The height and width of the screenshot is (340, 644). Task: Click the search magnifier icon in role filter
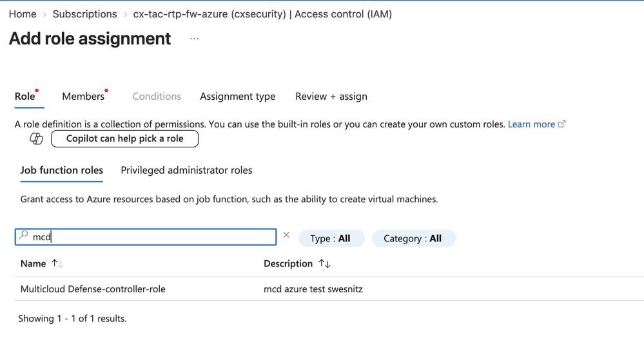tap(23, 234)
